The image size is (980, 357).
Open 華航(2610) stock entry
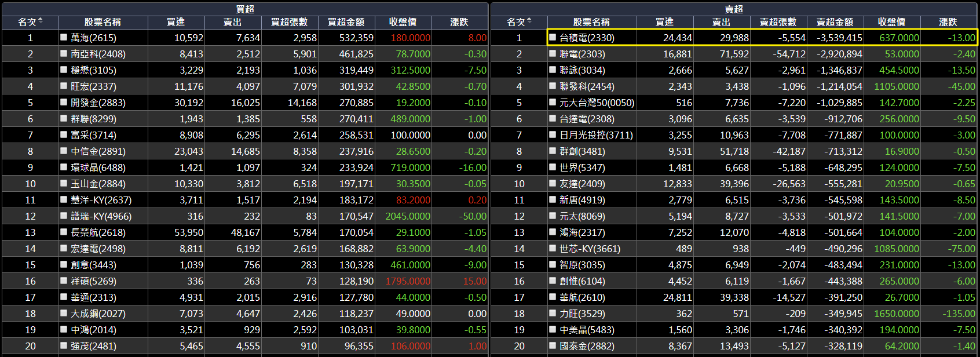[582, 297]
